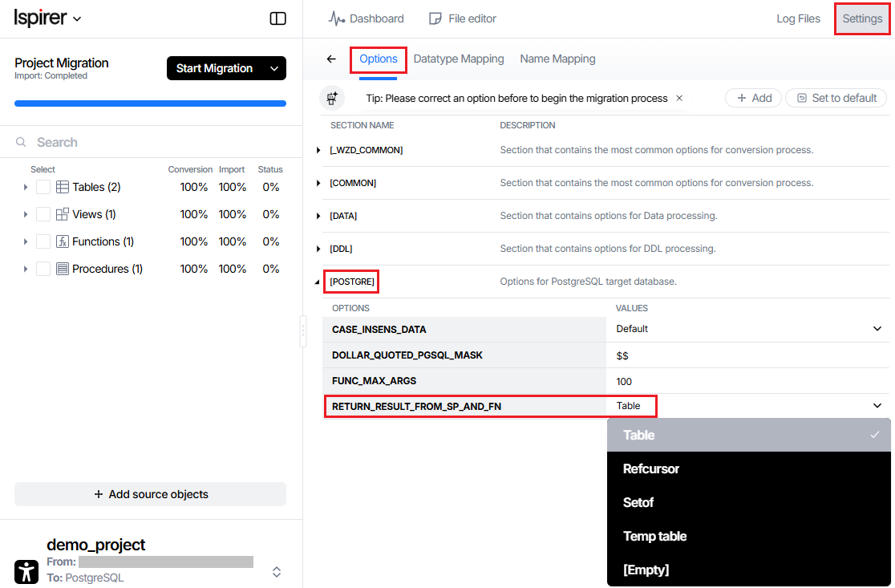Screen dimensions: 895x588
Task: Tick the Views (1) checkbox
Action: click(x=43, y=214)
